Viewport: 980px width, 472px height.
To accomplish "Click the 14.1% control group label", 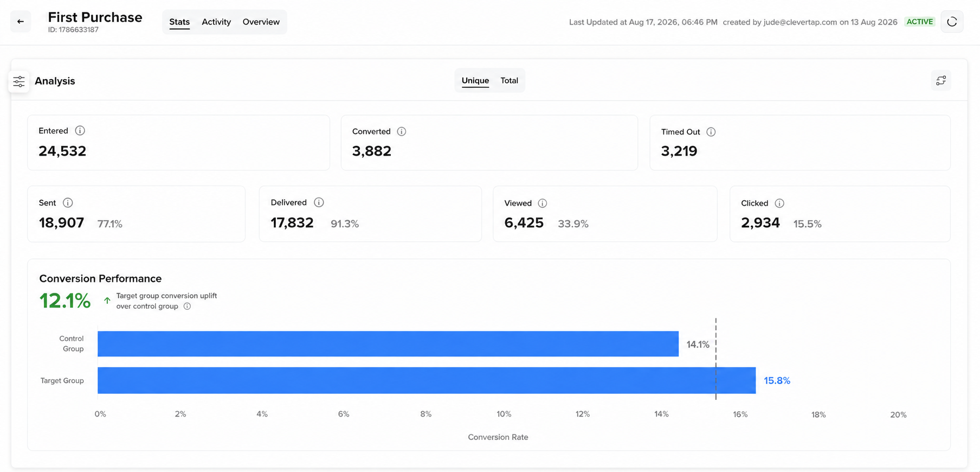I will tap(698, 345).
